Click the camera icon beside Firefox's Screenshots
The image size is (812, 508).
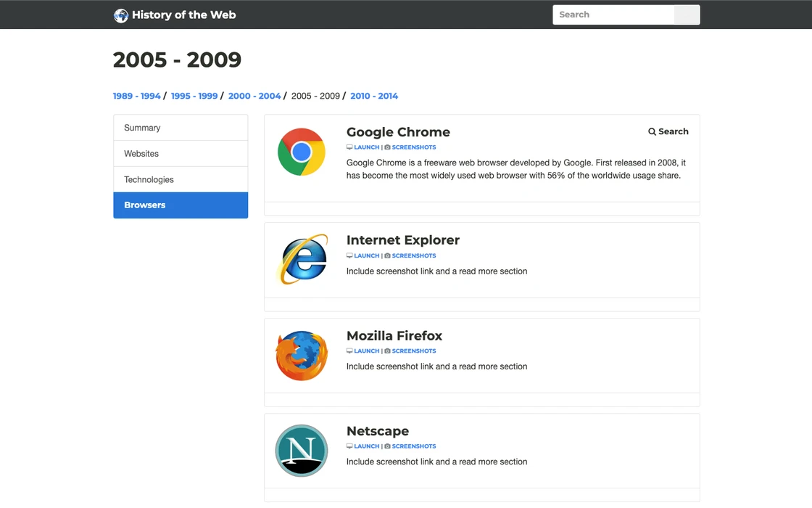[387, 351]
